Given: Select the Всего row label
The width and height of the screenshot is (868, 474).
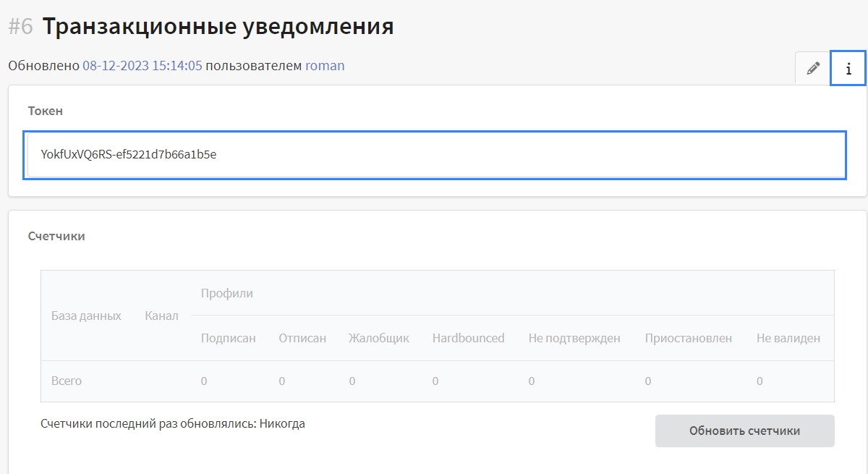Looking at the screenshot, I should [67, 381].
